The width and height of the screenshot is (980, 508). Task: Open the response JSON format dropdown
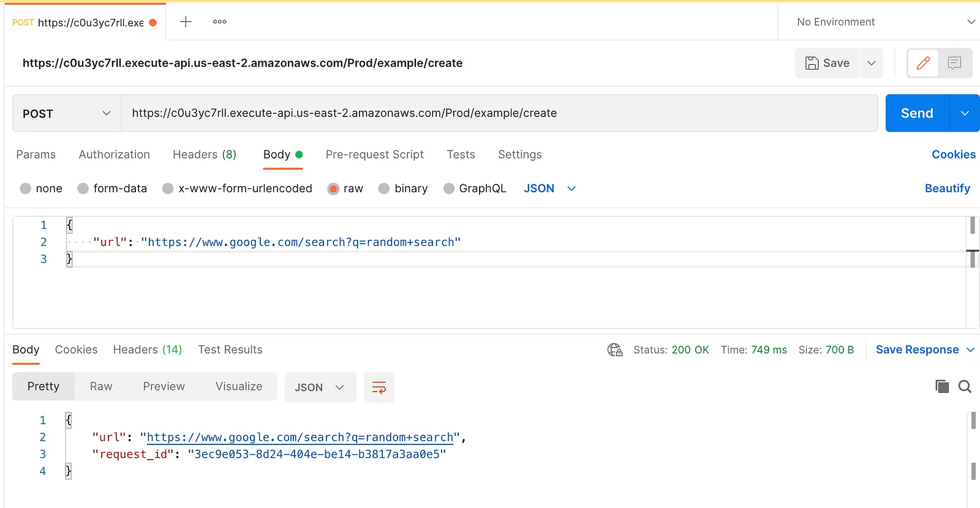[x=320, y=387]
